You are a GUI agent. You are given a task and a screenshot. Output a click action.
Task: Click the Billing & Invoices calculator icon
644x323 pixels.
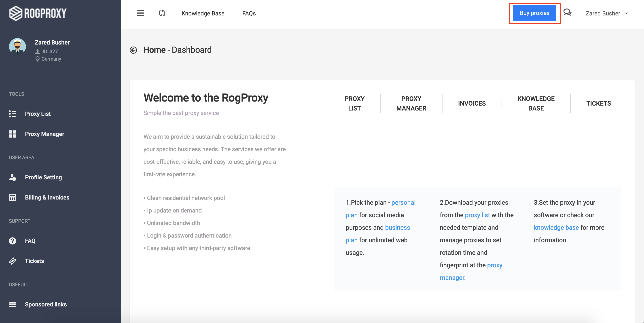(13, 197)
